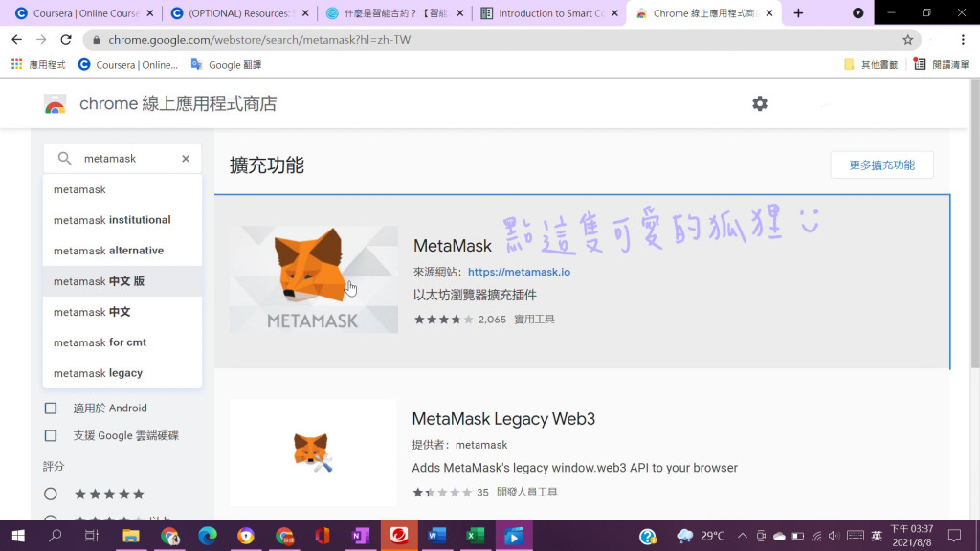Open the https://metamask.io source link
Viewport: 980px width, 551px height.
point(519,272)
